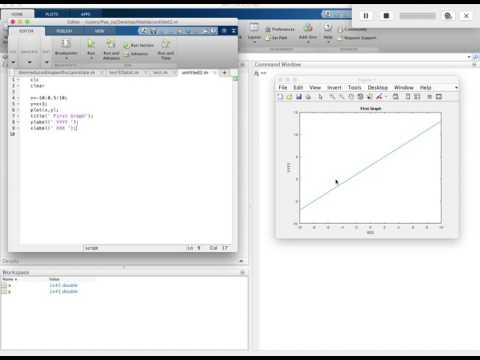
Task: Click the Request Support button
Action: click(357, 38)
